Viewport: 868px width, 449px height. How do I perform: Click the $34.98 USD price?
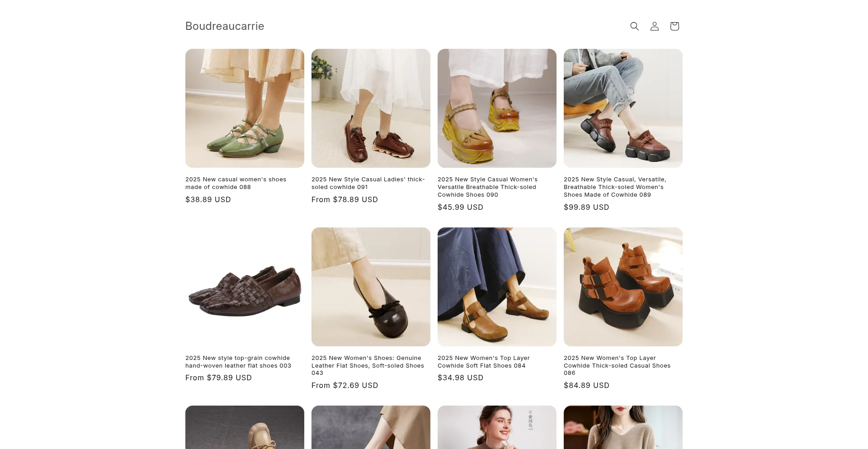coord(460,378)
